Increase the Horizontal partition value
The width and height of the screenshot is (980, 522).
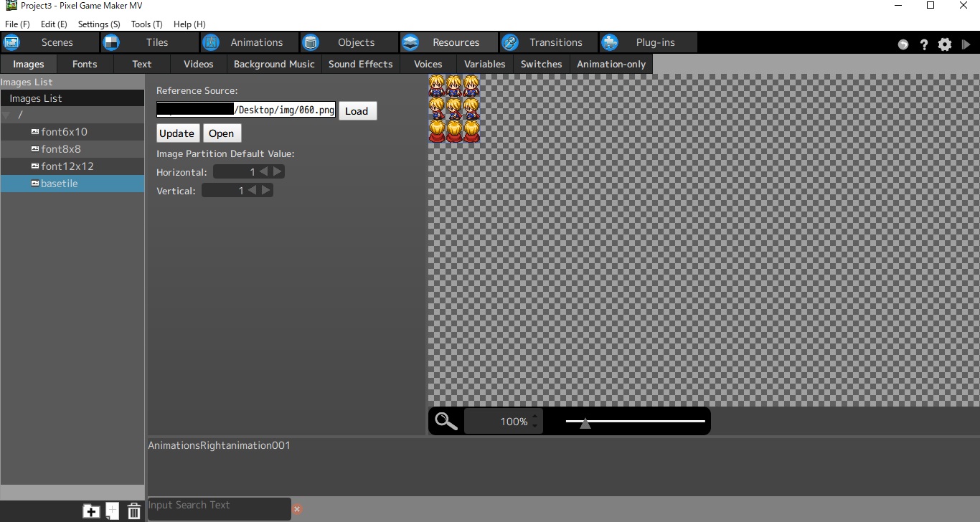point(278,172)
